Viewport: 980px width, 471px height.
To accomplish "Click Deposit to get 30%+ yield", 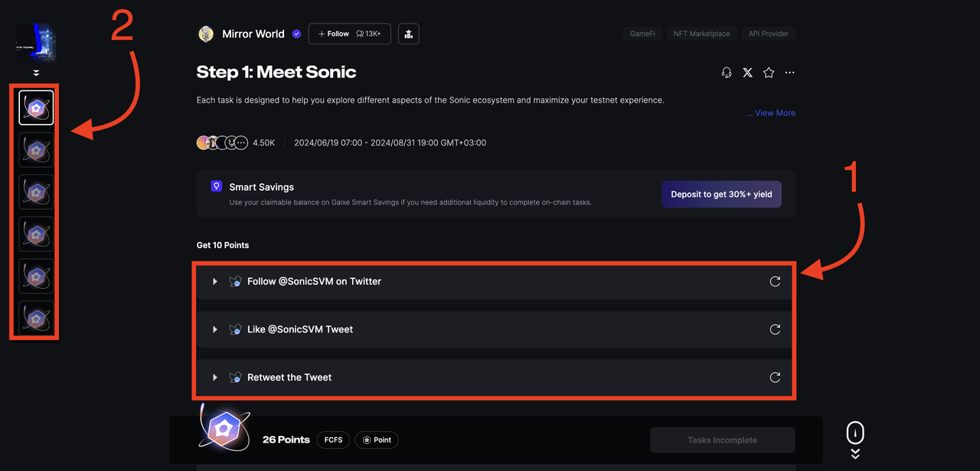I will [721, 195].
